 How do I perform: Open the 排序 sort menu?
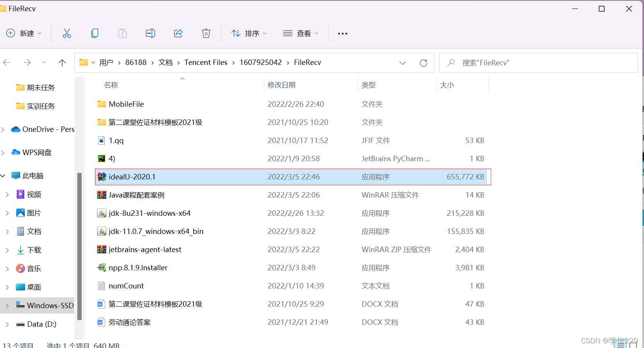pos(249,33)
